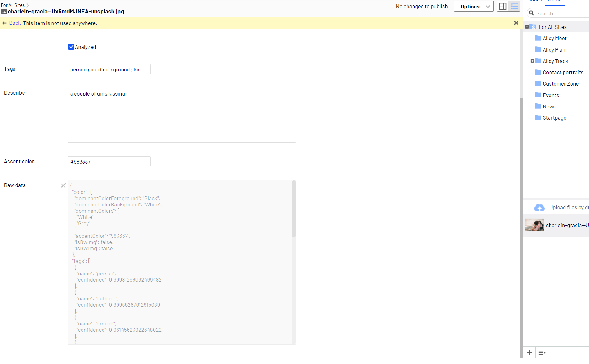This screenshot has height=364, width=589.
Task: Click the back arrow icon in notification
Action: coord(4,23)
